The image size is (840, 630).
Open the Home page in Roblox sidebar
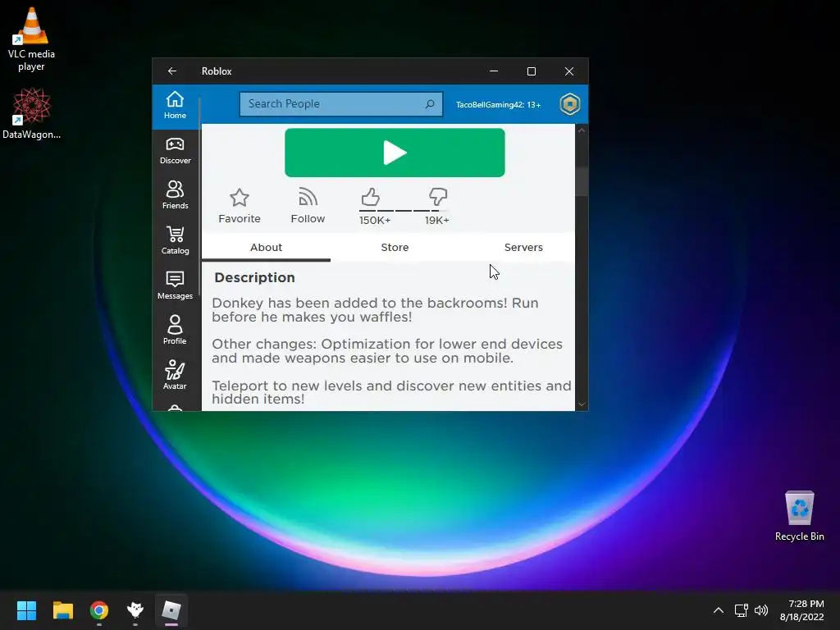[176, 106]
